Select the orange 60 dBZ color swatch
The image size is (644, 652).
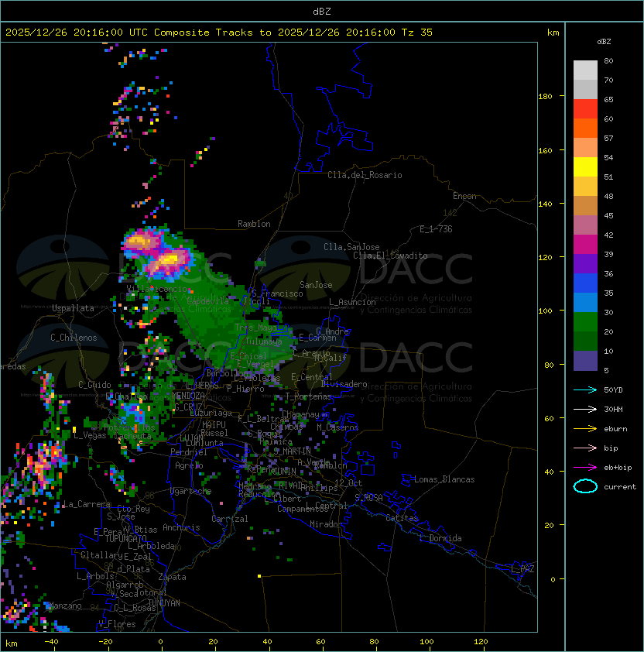[x=585, y=128]
